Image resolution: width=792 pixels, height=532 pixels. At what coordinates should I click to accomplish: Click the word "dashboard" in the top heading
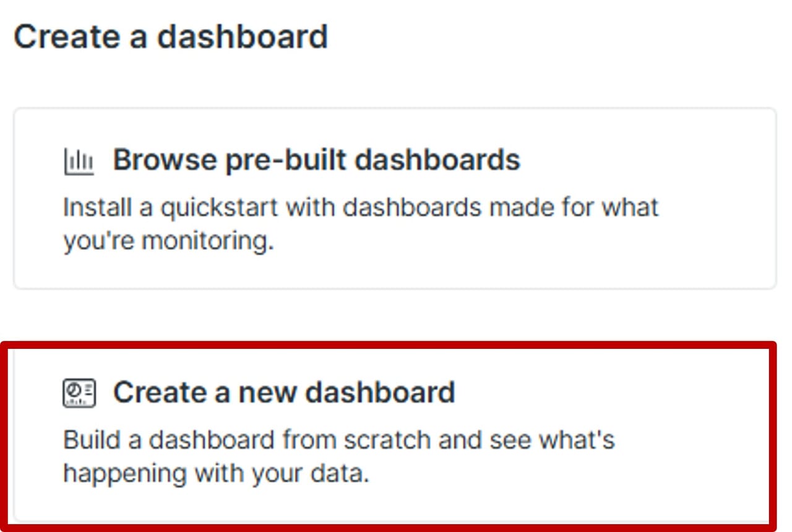(x=242, y=36)
